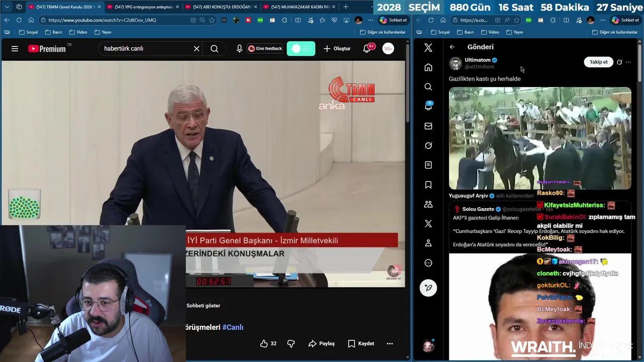Viewport: 644px width, 362px height.
Task: Click Sohbeti göster to show chat
Action: [203, 306]
